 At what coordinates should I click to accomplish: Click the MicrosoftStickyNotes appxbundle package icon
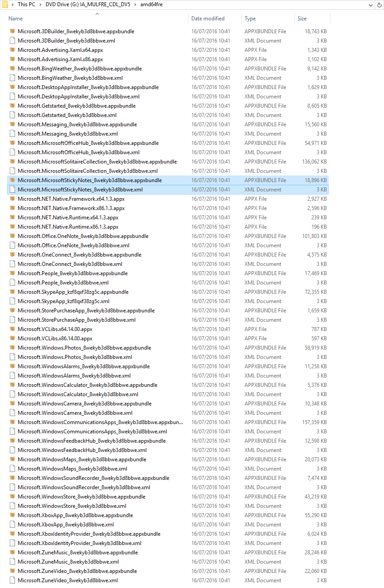12,180
